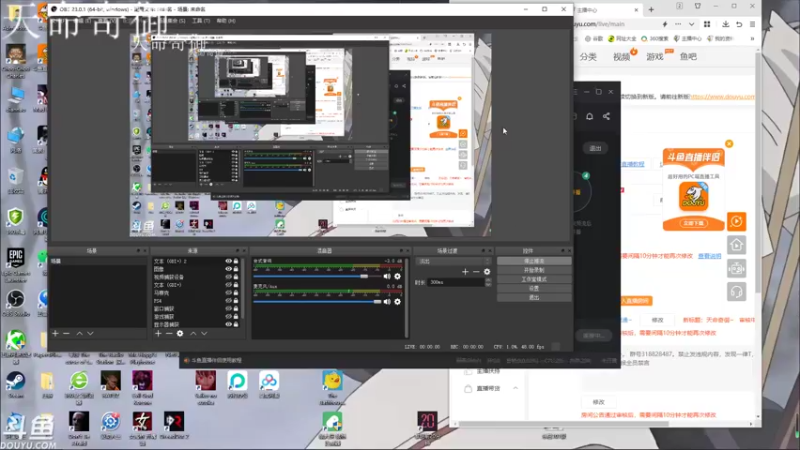The width and height of the screenshot is (800, 450).
Task: Toggle lock of 游戏捕获 source
Action: (x=236, y=316)
